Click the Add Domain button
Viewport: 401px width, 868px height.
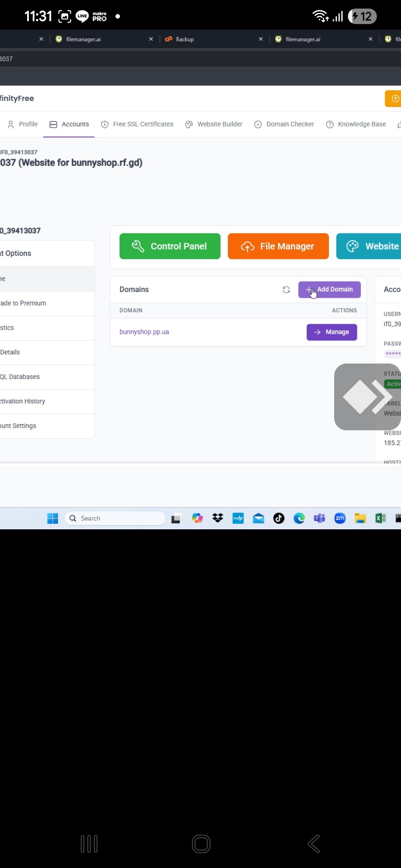click(x=329, y=289)
